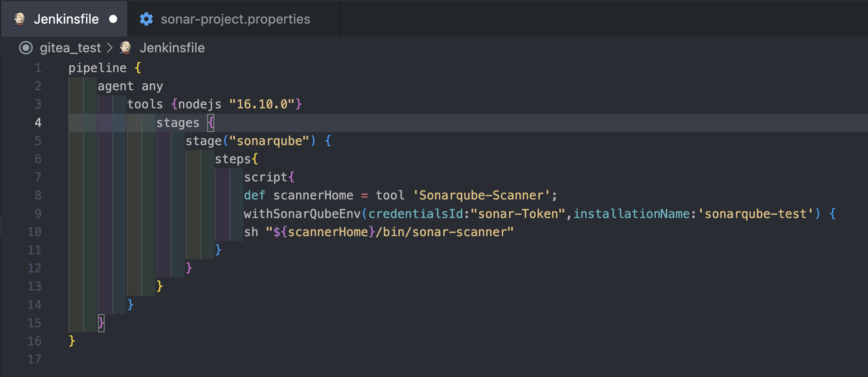Click the 'def' keyword on line 8
This screenshot has height=377, width=868.
(254, 195)
